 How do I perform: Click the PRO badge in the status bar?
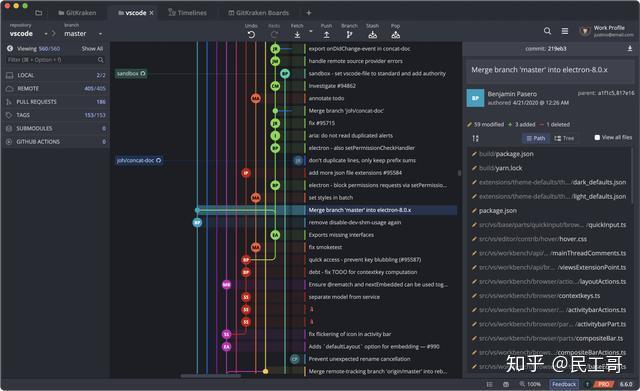(x=604, y=384)
